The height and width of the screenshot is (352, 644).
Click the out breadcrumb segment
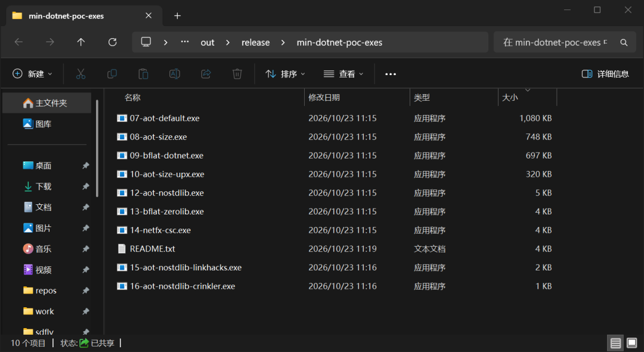208,42
